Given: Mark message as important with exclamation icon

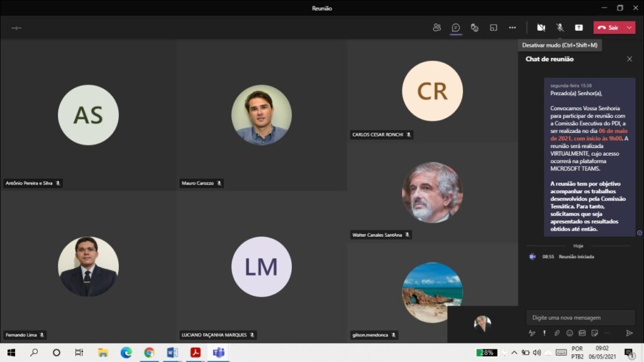Looking at the screenshot, I should point(544,333).
